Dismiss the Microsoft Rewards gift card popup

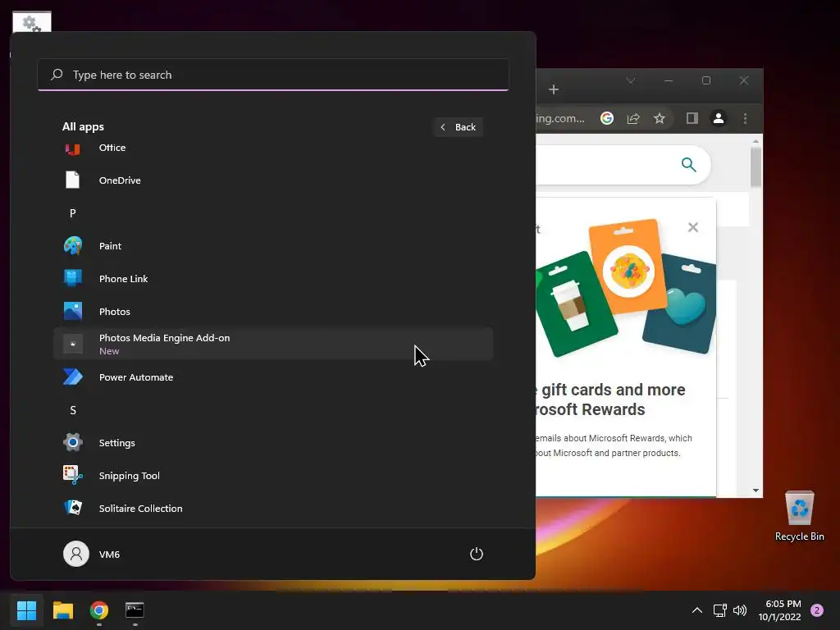692,227
